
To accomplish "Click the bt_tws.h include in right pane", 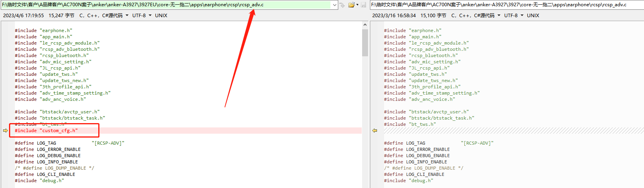I will (410, 124).
